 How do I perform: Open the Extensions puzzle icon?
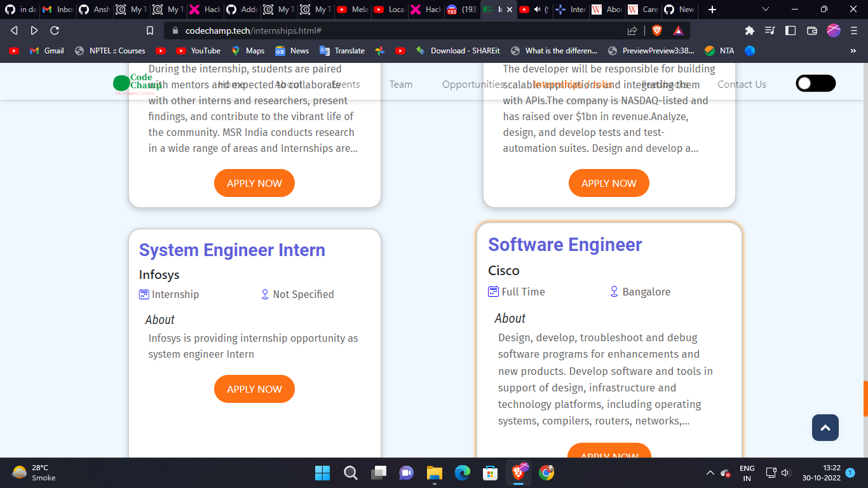point(749,30)
